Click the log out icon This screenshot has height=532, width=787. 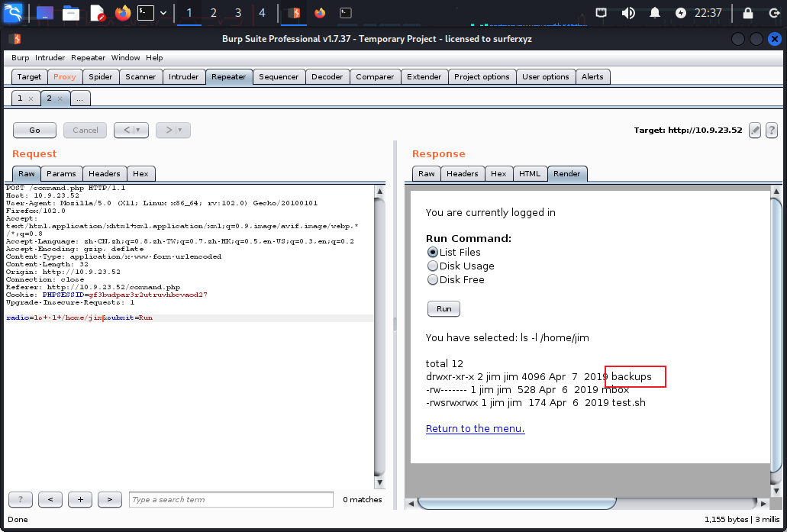click(775, 13)
